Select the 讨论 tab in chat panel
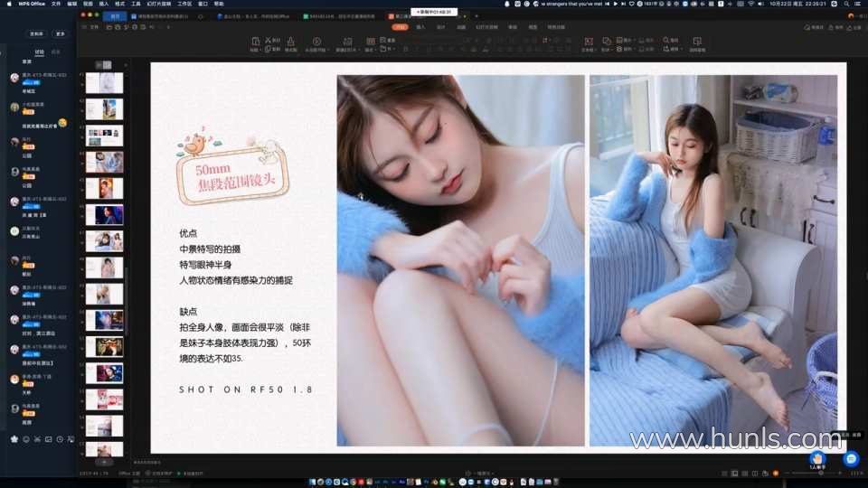The image size is (868, 488). click(39, 52)
